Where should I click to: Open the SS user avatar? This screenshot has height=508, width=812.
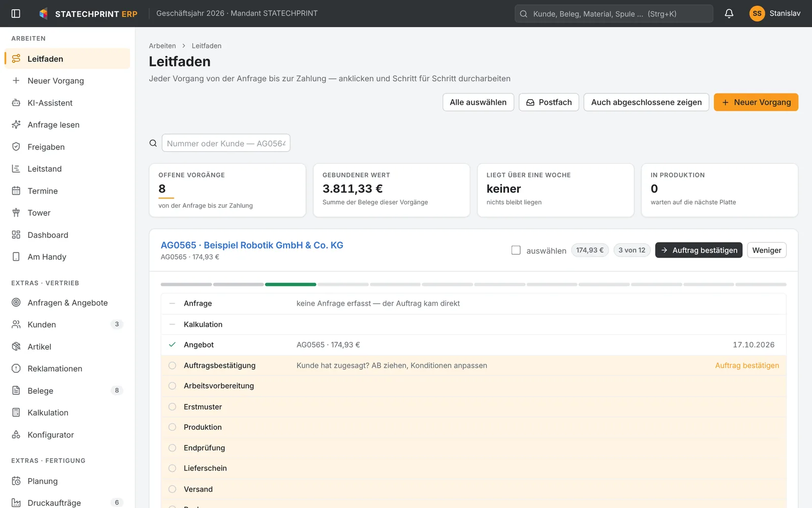[757, 14]
